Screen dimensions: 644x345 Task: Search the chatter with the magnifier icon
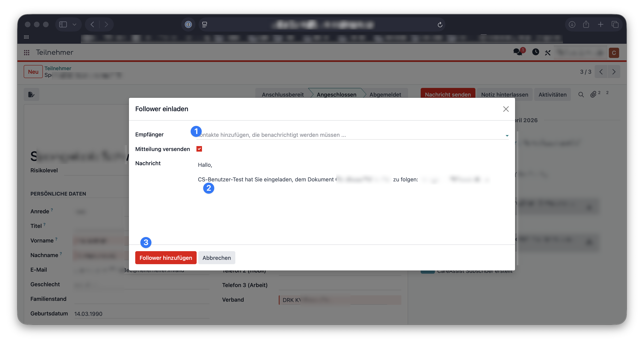pyautogui.click(x=581, y=94)
